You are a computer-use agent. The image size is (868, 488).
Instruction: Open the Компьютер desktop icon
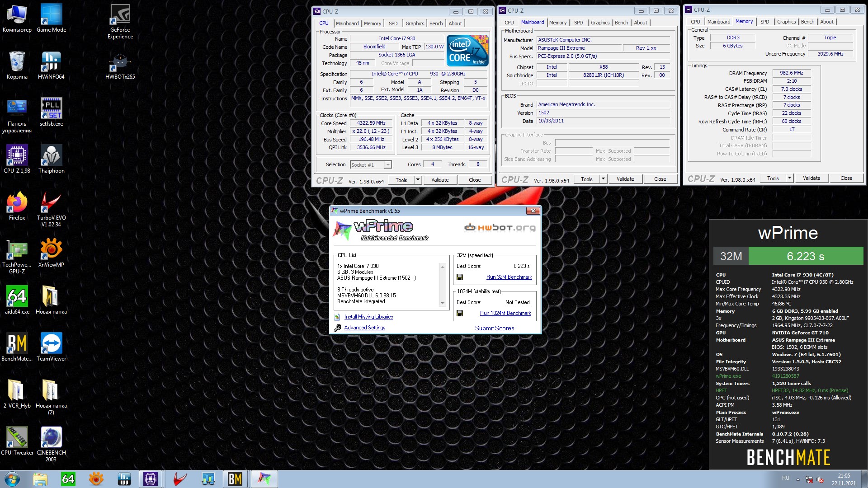(17, 18)
